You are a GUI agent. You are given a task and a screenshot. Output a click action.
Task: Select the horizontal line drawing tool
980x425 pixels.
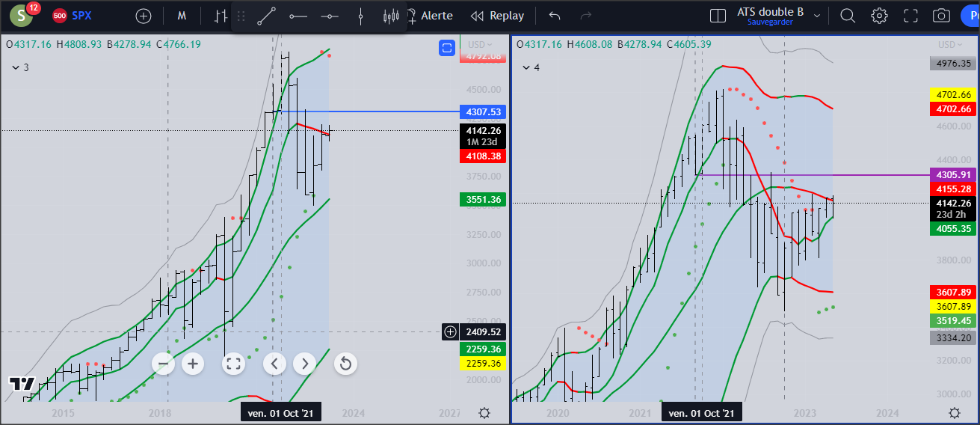pos(330,16)
